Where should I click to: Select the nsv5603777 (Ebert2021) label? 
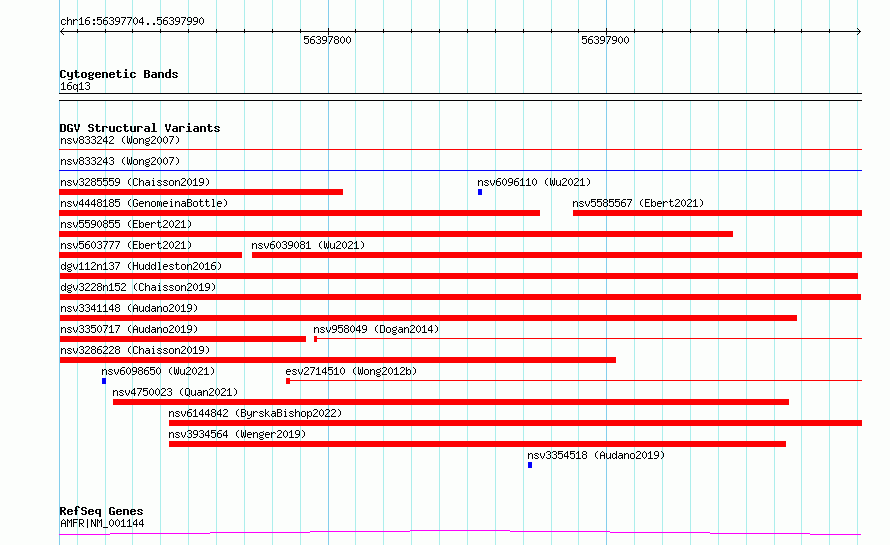tap(126, 245)
